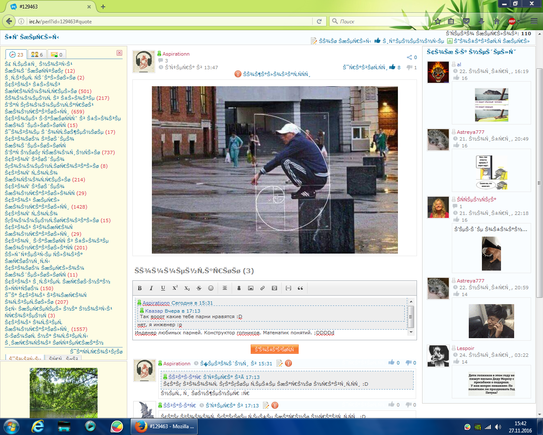Select the sidebar friends tab showing 6

coord(37,54)
